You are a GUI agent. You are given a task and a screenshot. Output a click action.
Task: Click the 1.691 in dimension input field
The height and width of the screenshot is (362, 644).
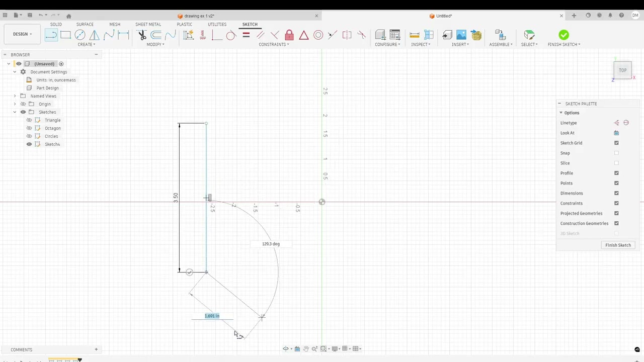pos(212,316)
